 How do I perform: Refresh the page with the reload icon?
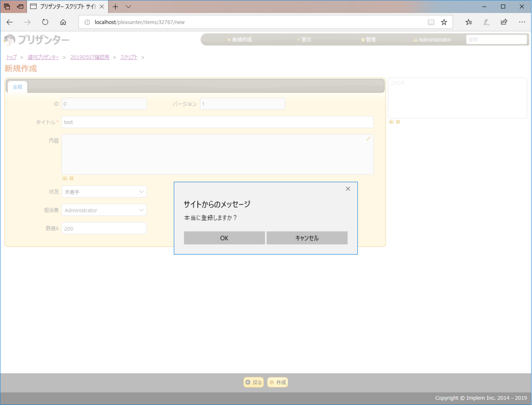pyautogui.click(x=45, y=22)
